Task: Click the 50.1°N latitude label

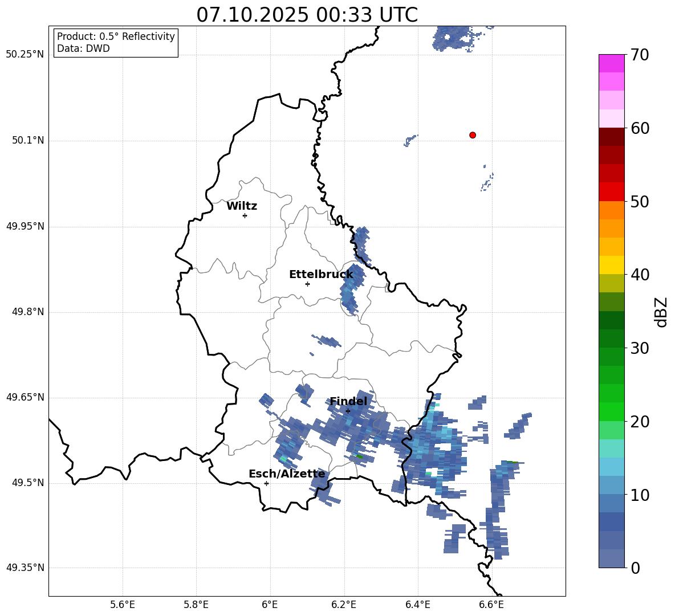Action: tap(27, 140)
